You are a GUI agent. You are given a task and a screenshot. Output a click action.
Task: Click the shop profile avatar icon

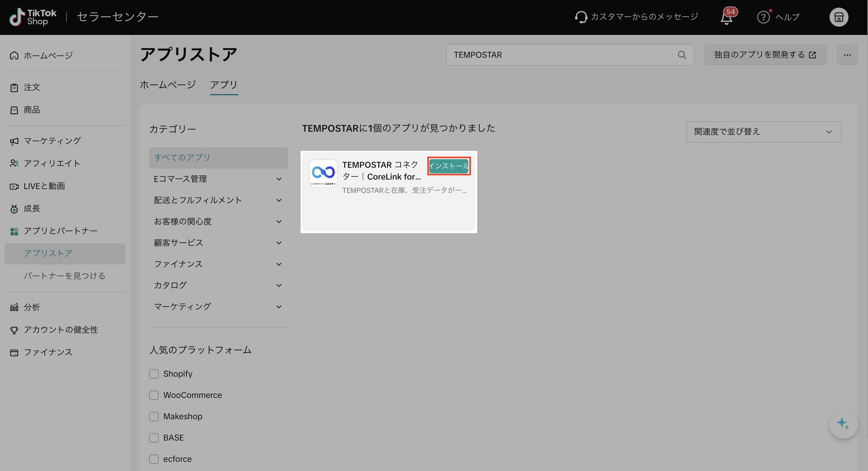point(838,17)
